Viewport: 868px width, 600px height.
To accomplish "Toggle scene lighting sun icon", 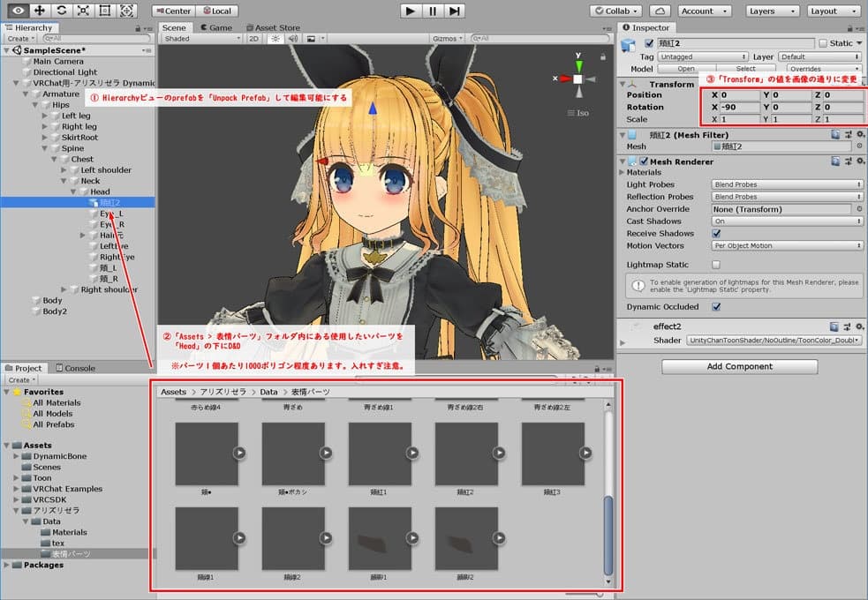I will point(275,39).
